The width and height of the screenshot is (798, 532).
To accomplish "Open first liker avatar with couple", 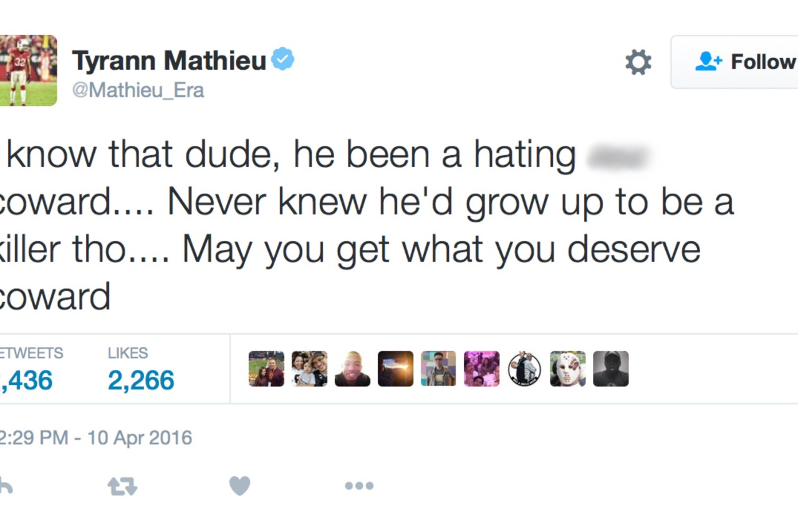I will [x=266, y=369].
